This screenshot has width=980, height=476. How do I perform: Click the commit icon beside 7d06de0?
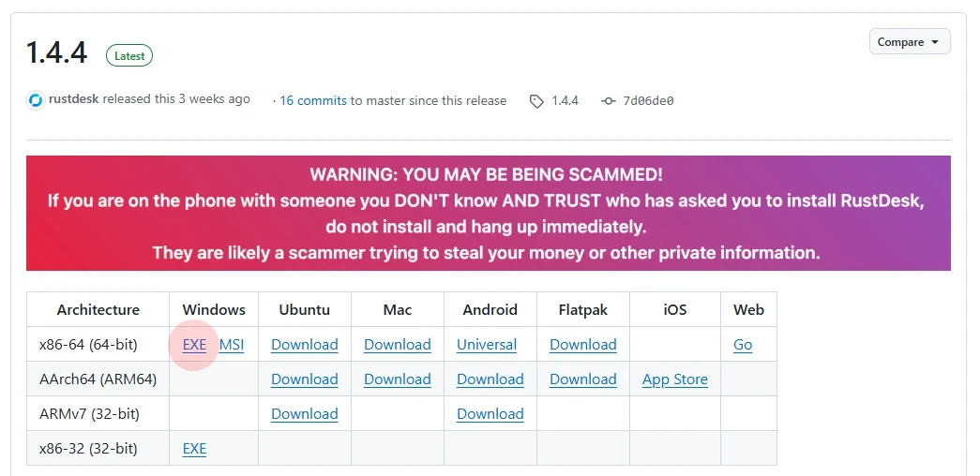point(609,101)
